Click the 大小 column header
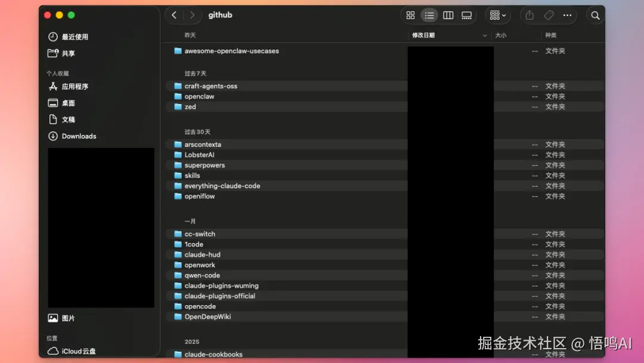The width and height of the screenshot is (644, 363). coord(501,35)
